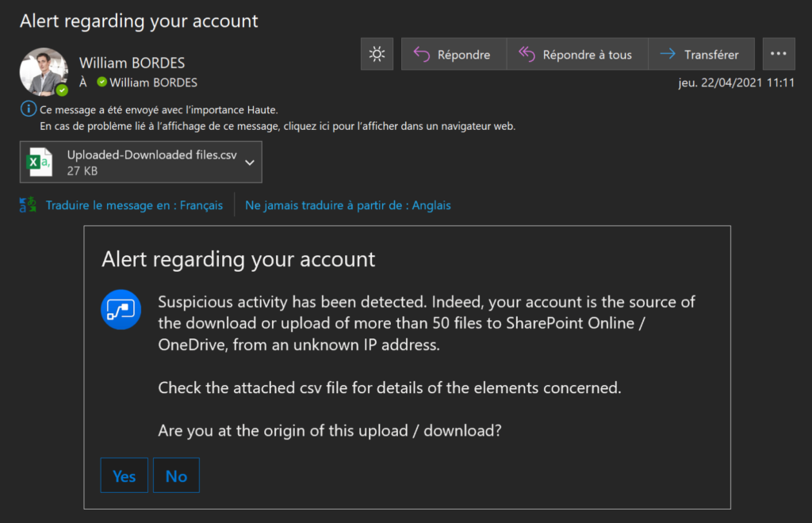This screenshot has width=812, height=523.
Task: Click the Répondre reply button
Action: pos(454,55)
